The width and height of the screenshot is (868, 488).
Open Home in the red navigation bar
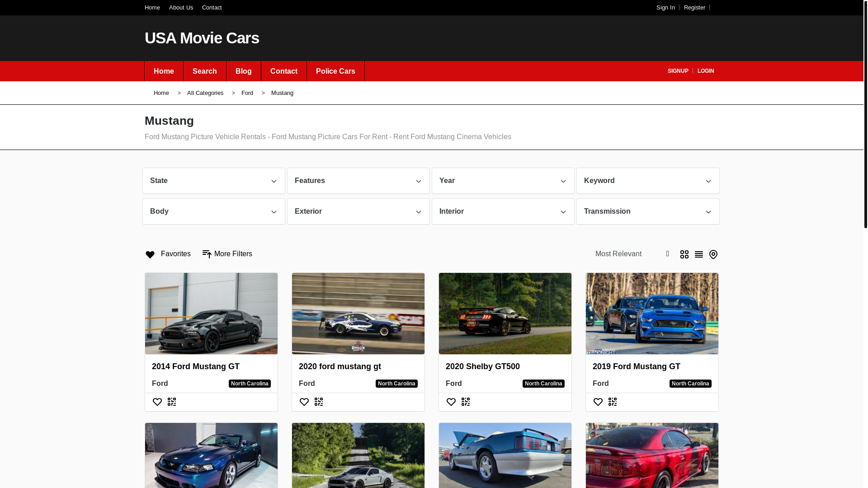tap(164, 71)
